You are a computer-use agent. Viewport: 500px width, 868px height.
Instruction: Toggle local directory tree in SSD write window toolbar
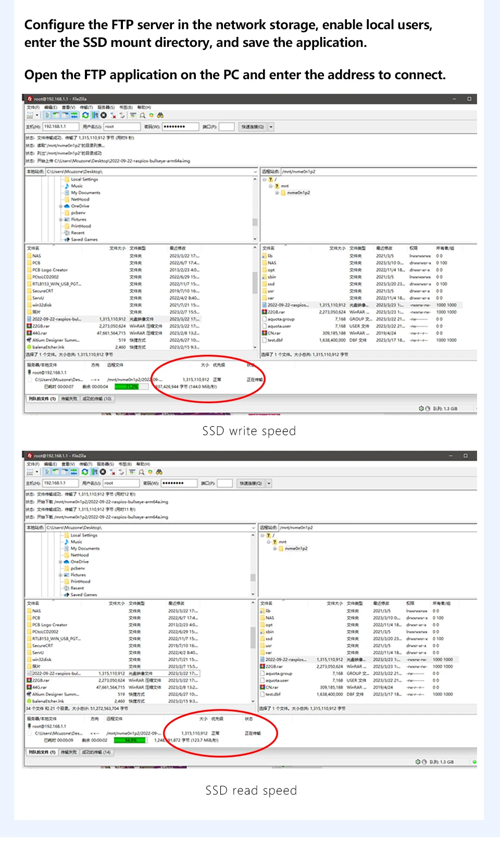coord(56,115)
